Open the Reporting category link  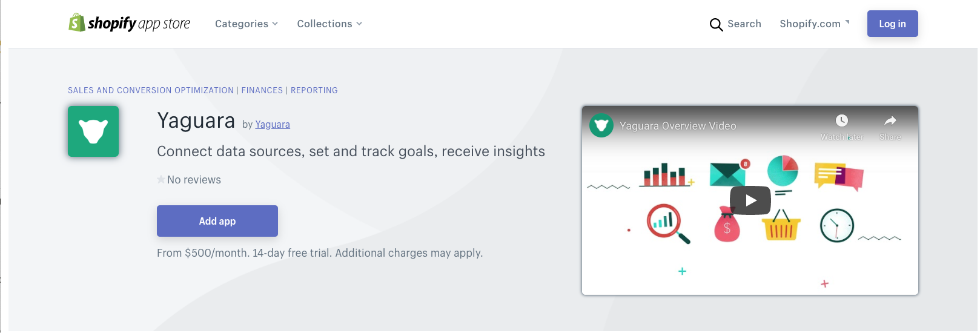coord(314,90)
